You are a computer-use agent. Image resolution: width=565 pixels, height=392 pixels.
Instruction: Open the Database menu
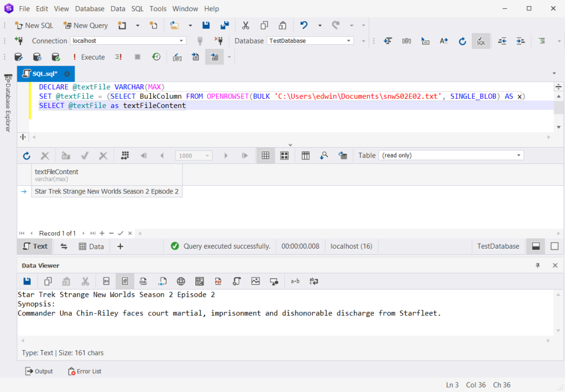tap(90, 9)
